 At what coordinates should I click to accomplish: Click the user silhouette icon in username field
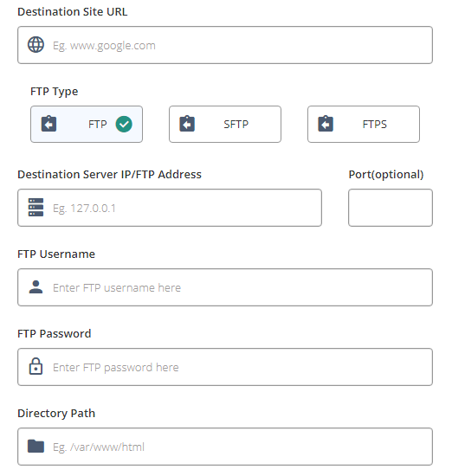(36, 286)
